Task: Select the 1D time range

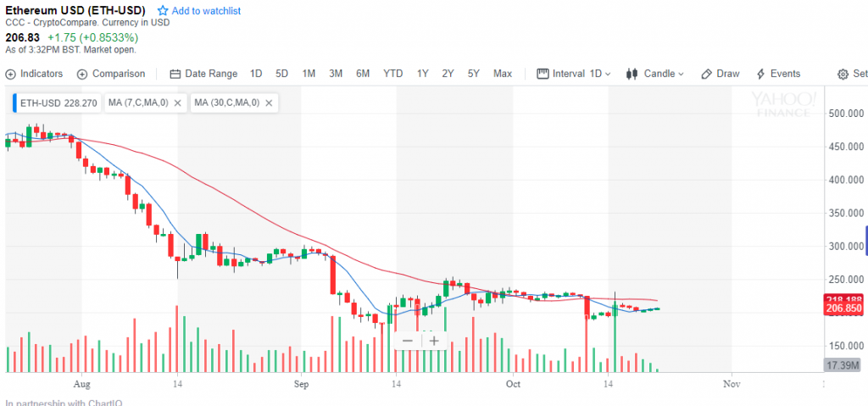Action: (x=256, y=74)
